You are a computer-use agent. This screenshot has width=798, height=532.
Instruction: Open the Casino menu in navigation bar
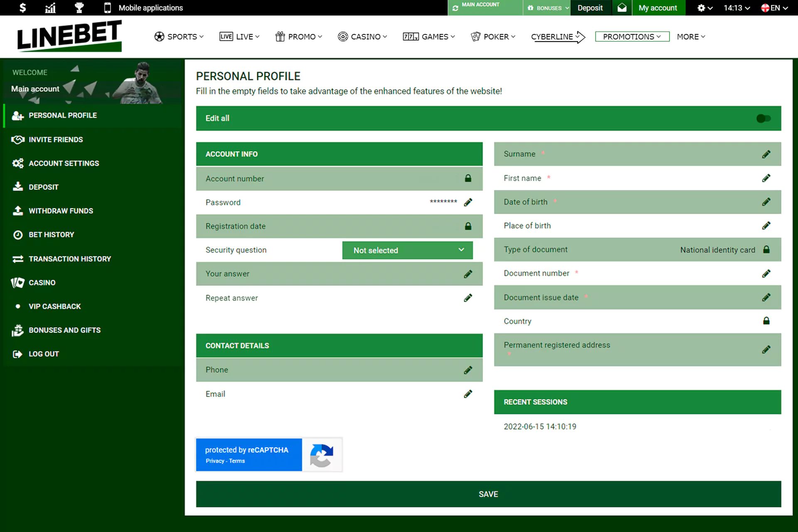coord(362,37)
